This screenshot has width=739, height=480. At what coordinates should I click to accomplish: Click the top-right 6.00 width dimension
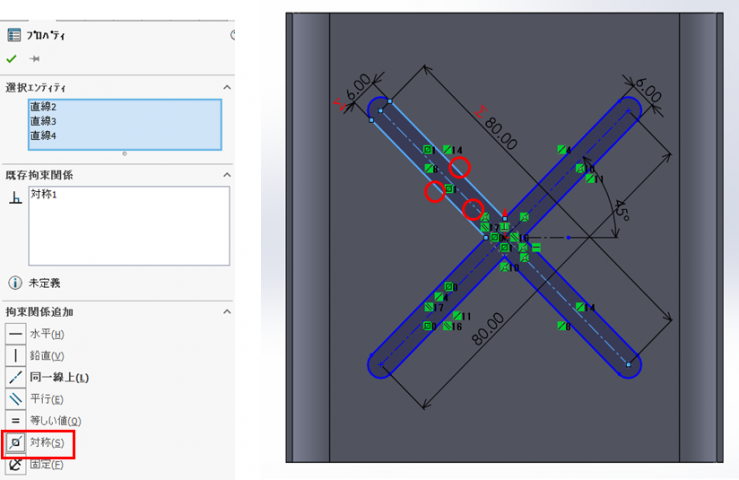coord(648,93)
